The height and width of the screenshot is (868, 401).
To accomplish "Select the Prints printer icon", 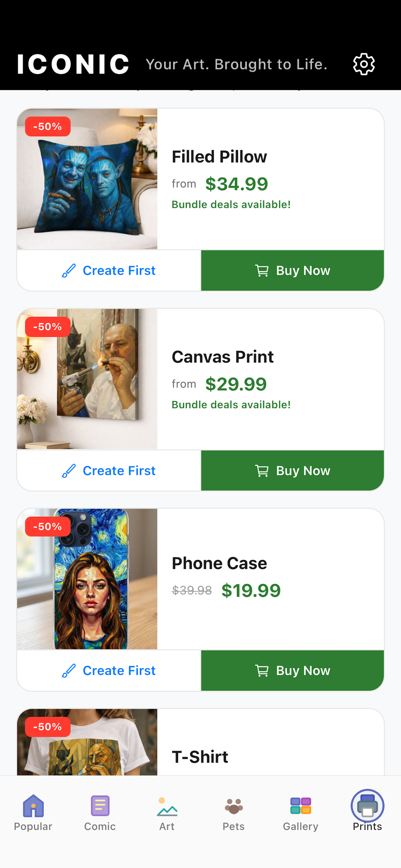I will pyautogui.click(x=367, y=806).
